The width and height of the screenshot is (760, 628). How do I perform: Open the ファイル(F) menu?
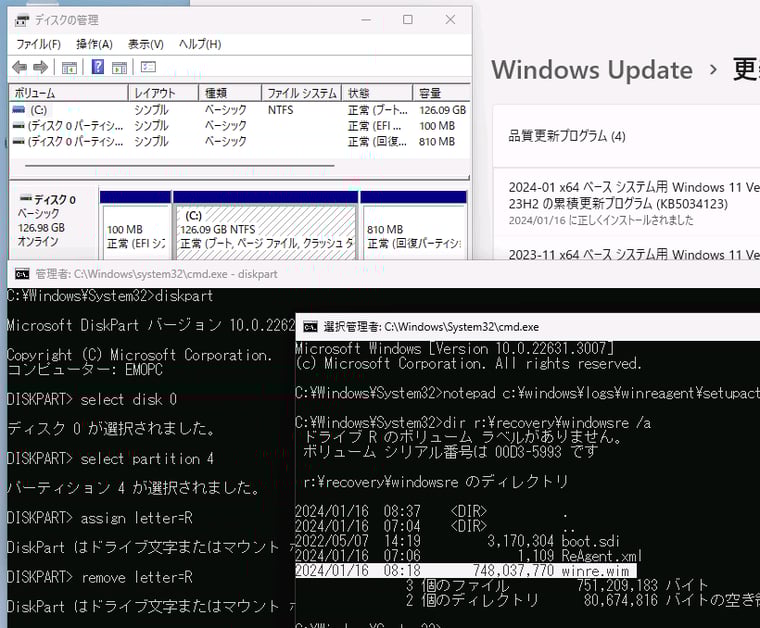click(38, 44)
